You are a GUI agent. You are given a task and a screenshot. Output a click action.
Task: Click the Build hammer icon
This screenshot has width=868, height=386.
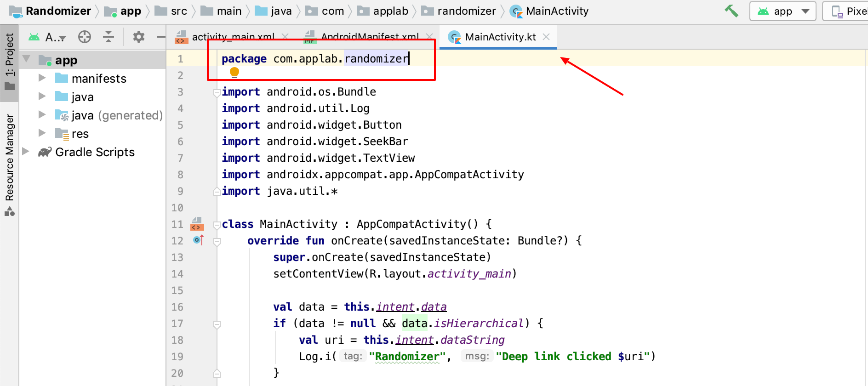click(731, 11)
